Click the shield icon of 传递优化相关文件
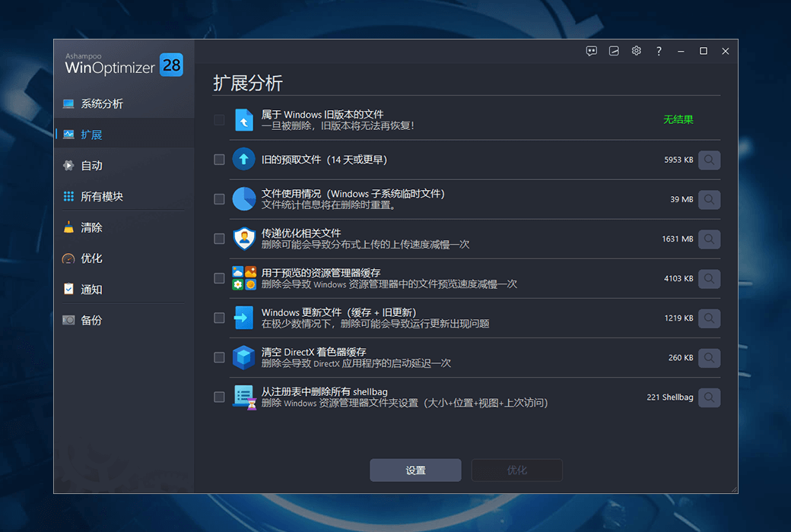The image size is (791, 532). (244, 239)
